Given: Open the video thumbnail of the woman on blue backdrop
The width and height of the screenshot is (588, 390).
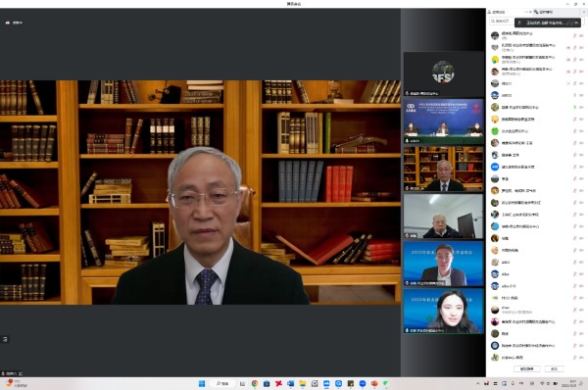Looking at the screenshot, I should pos(443,311).
